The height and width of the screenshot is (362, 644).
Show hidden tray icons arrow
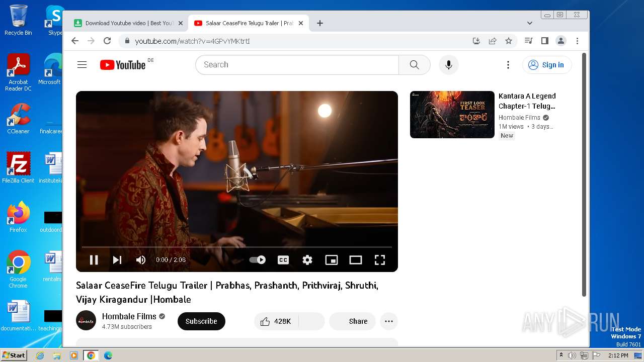[561, 355]
